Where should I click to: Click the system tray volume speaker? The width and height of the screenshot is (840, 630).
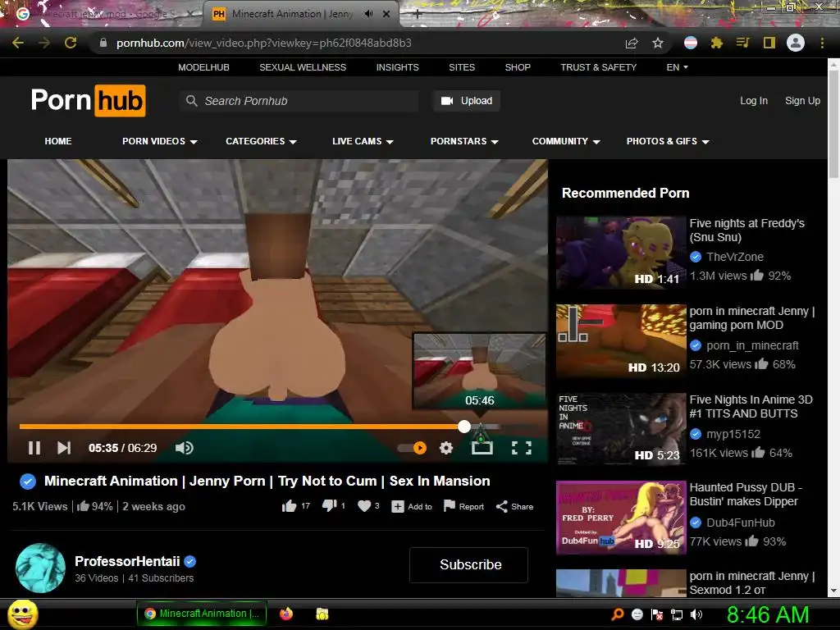tap(696, 614)
